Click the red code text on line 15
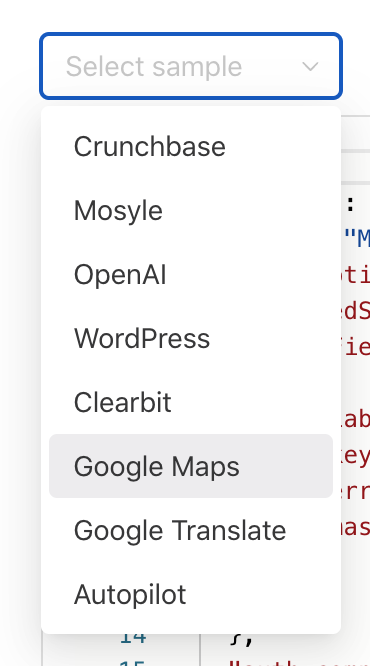This screenshot has width=370, height=666. [299, 663]
